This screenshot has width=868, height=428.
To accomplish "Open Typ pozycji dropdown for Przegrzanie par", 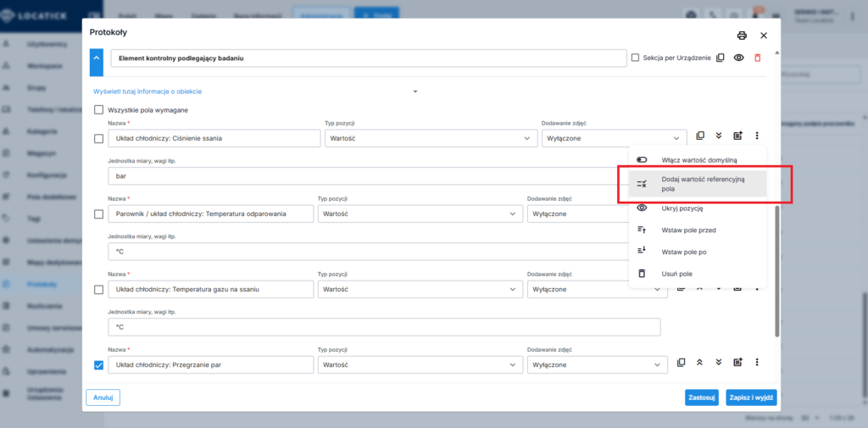I will 420,365.
